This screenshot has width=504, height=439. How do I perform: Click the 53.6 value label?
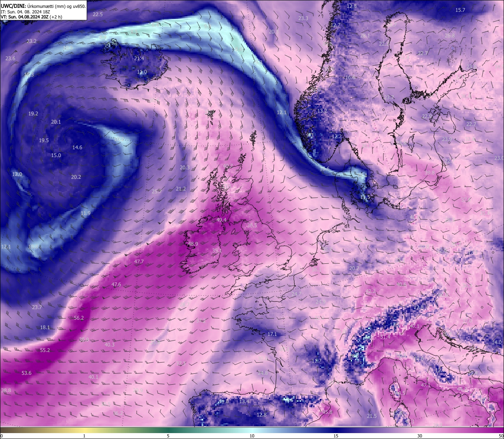pyautogui.click(x=26, y=373)
